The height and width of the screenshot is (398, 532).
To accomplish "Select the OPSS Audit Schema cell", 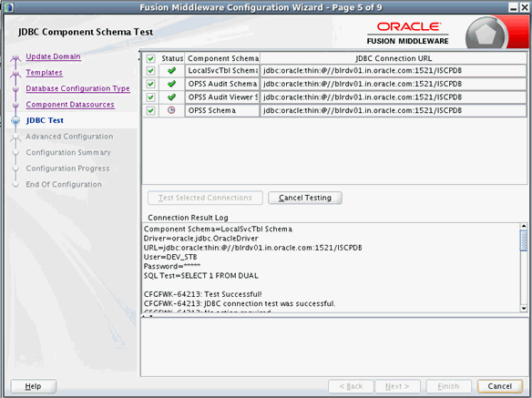I will click(x=222, y=84).
